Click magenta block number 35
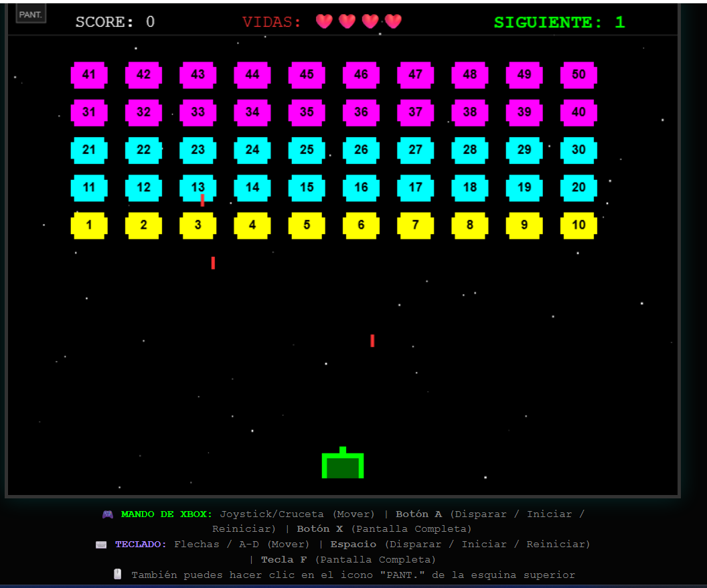This screenshot has height=588, width=707. pyautogui.click(x=307, y=112)
